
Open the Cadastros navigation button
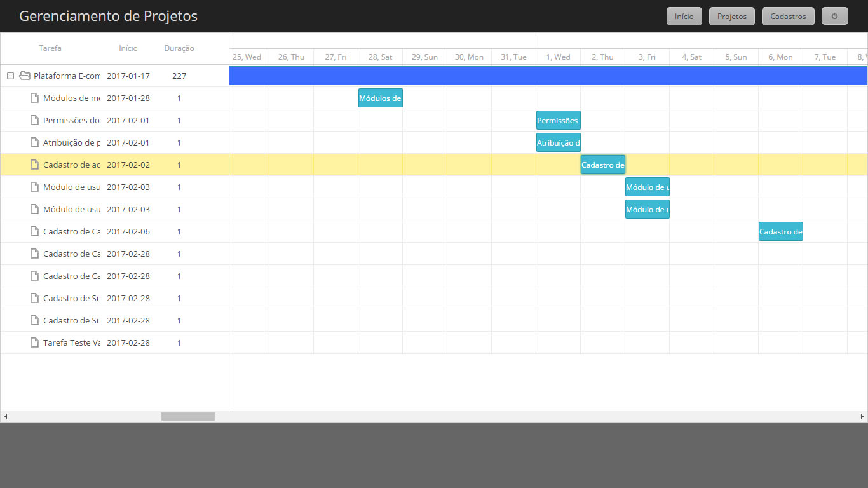click(788, 17)
